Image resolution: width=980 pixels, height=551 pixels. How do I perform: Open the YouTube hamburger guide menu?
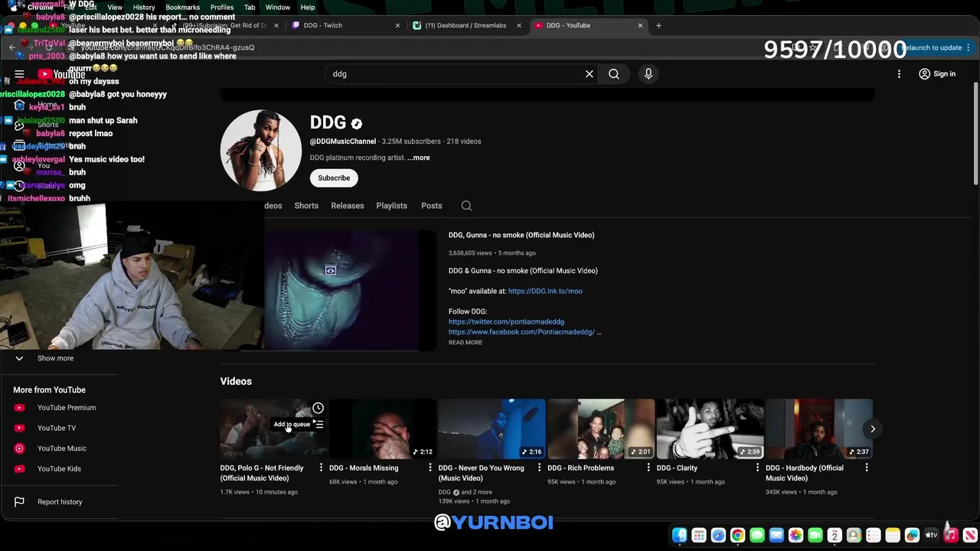[19, 74]
